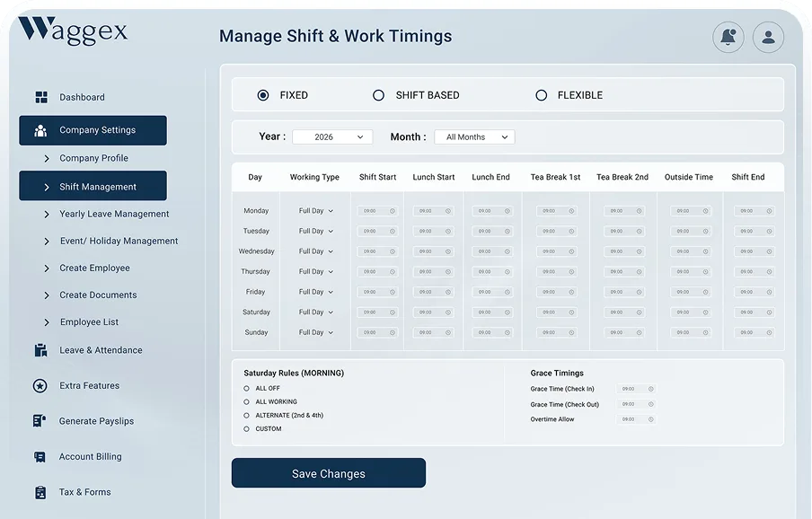
Task: Click clock icon in Sunday Shift End
Action: (x=769, y=333)
